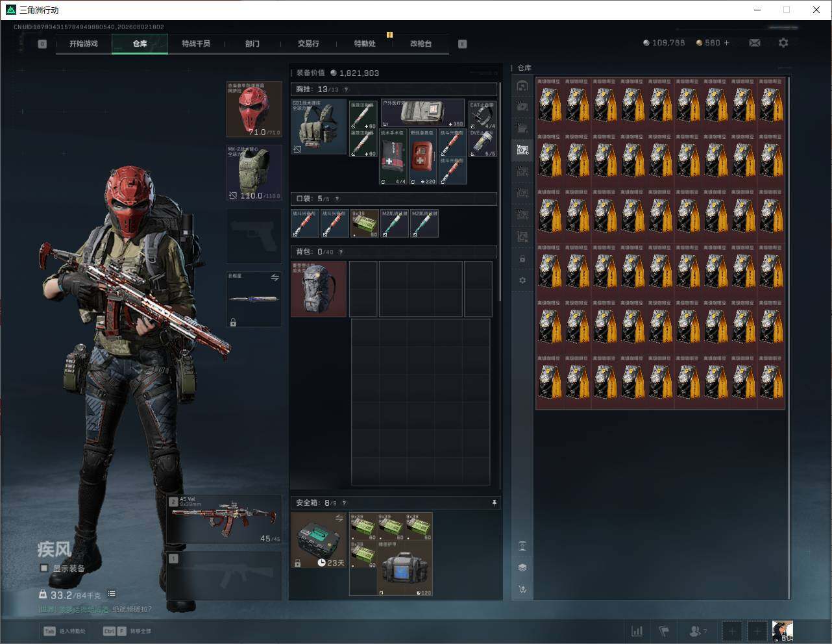Select the 9x39 ammo box in pockets
The width and height of the screenshot is (832, 644).
pos(365,223)
